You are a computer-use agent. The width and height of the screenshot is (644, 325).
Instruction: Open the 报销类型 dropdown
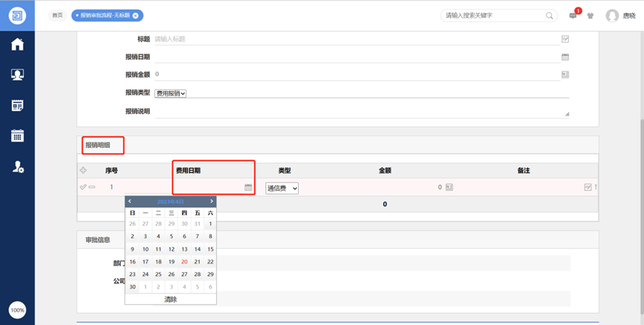click(171, 93)
